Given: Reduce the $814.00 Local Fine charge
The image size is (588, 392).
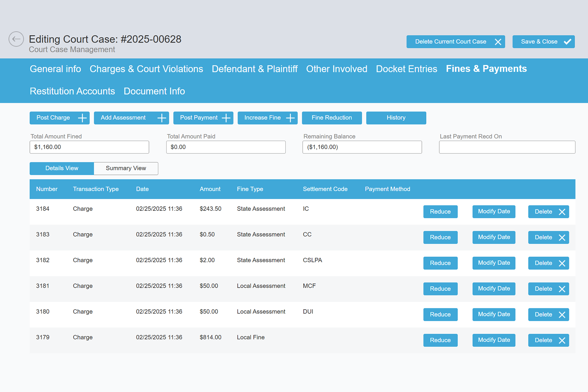Looking at the screenshot, I should click(x=440, y=340).
